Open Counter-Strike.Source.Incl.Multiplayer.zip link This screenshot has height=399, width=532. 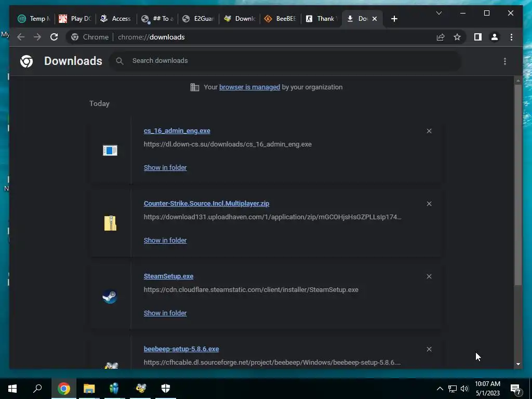pyautogui.click(x=206, y=204)
